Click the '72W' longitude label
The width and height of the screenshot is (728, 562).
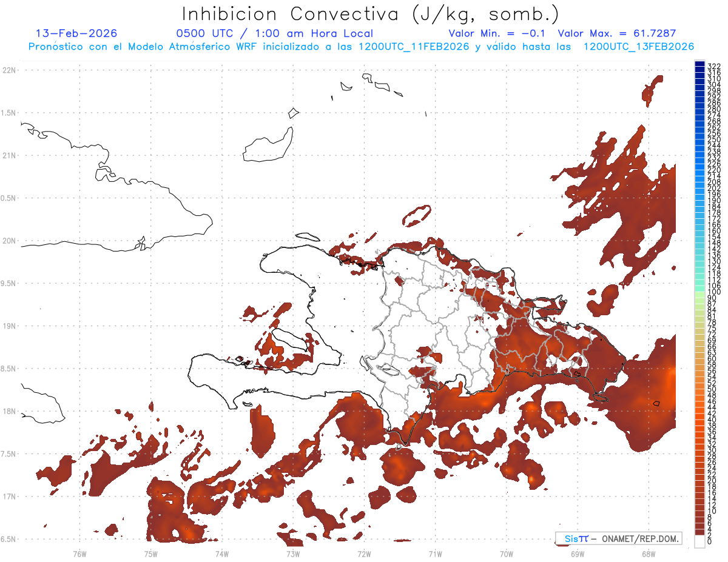[364, 554]
